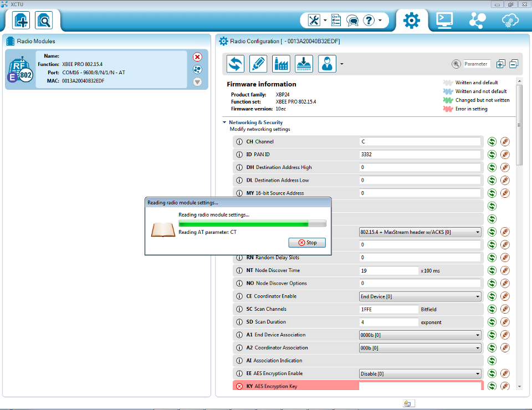Expand the Help dropdown arrow
Screen dimensions: 532x410
380,20
